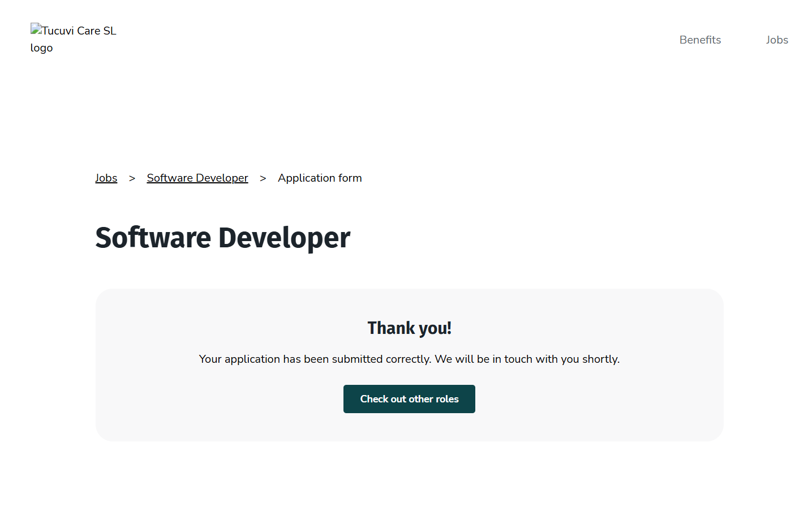Click the word 'logo' under Tucuvi text
This screenshot has width=808, height=532.
pyautogui.click(x=41, y=48)
